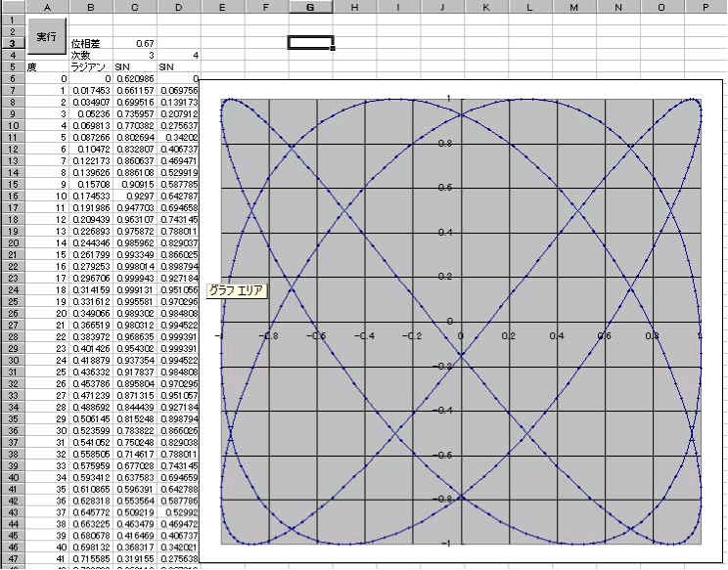The width and height of the screenshot is (728, 570).
Task: Select cell with value 0.017453
Action: pyautogui.click(x=91, y=91)
